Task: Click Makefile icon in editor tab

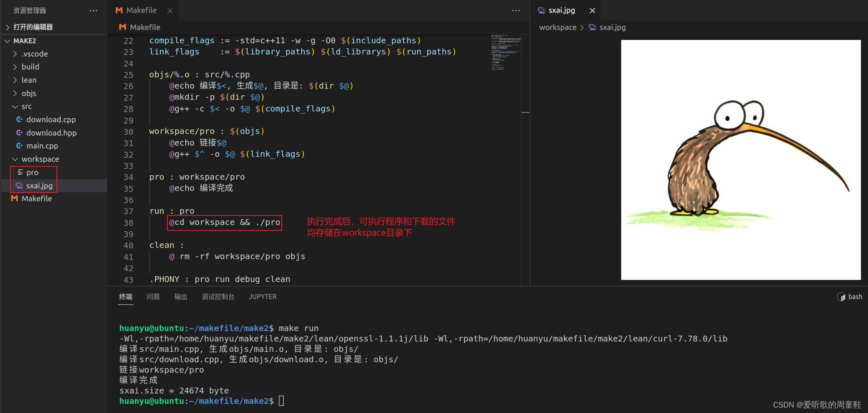Action: click(x=119, y=10)
